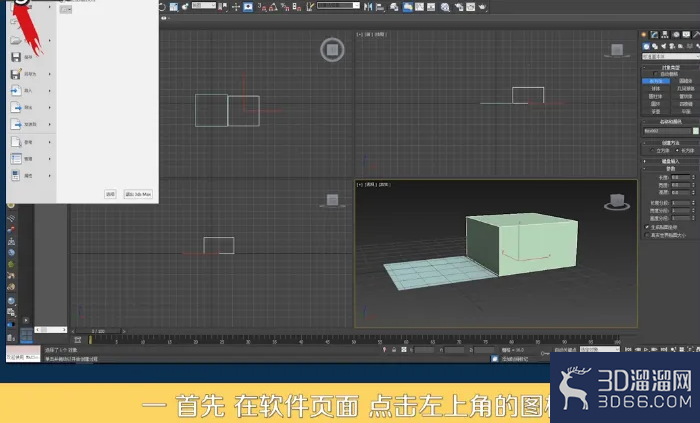Switch to the Motion panel tab
Screen dimensions: 700x423
click(x=676, y=34)
